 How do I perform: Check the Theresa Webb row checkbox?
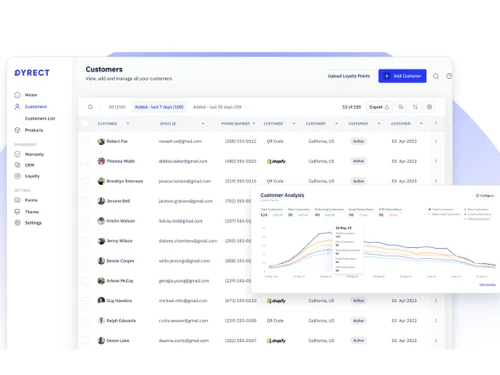85,161
